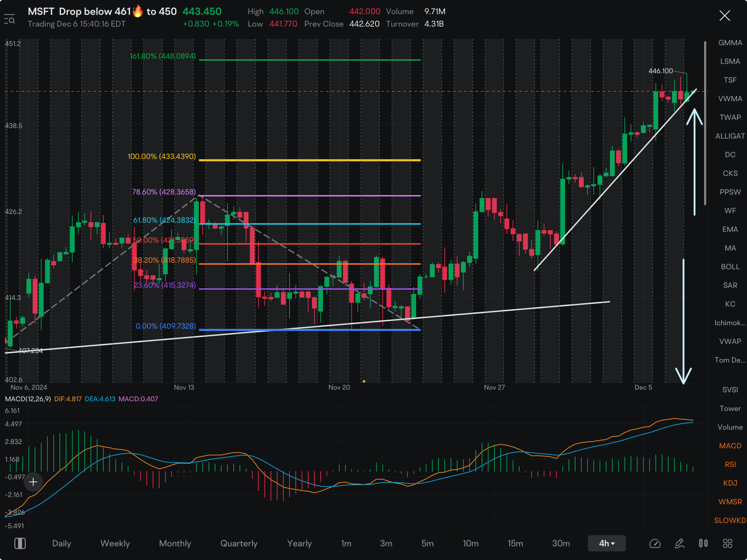Image resolution: width=747 pixels, height=560 pixels.
Task: Toggle the MA indicator
Action: (730, 248)
